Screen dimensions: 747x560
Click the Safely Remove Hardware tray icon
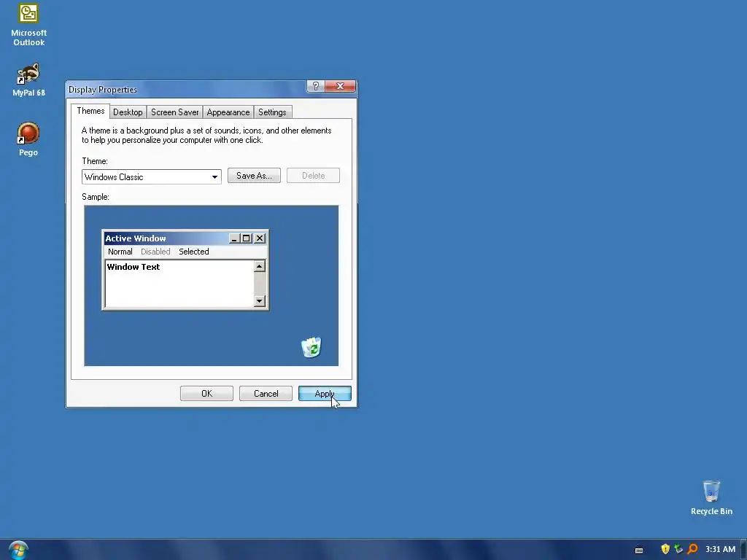coord(678,549)
